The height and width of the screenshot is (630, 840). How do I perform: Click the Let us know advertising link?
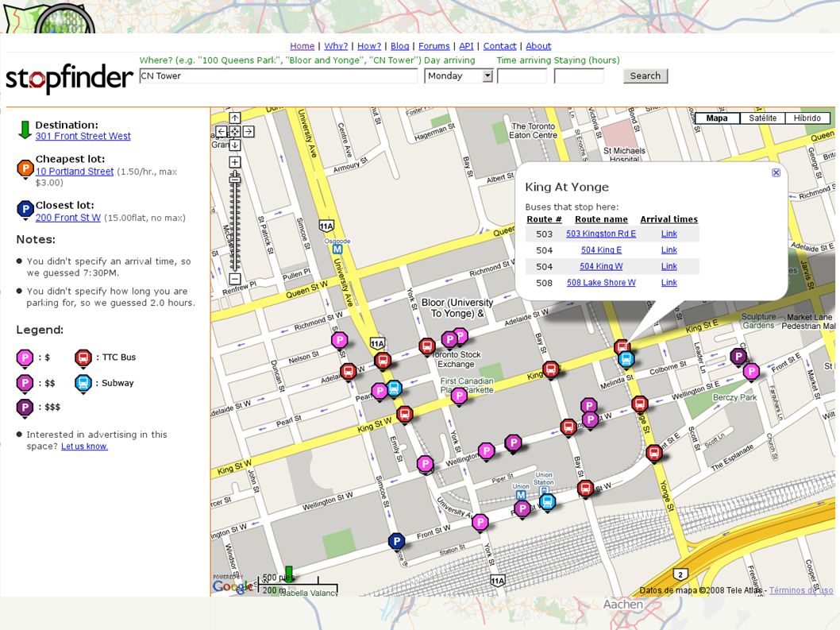(84, 446)
